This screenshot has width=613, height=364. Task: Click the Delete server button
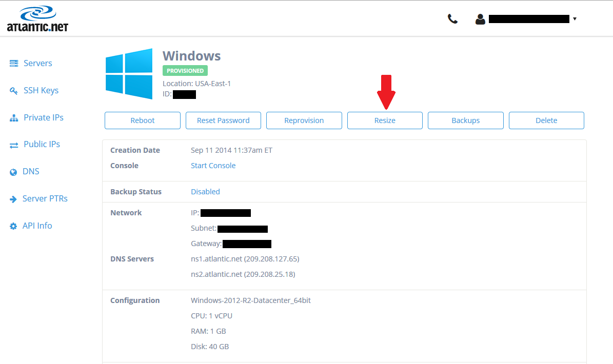click(x=546, y=120)
